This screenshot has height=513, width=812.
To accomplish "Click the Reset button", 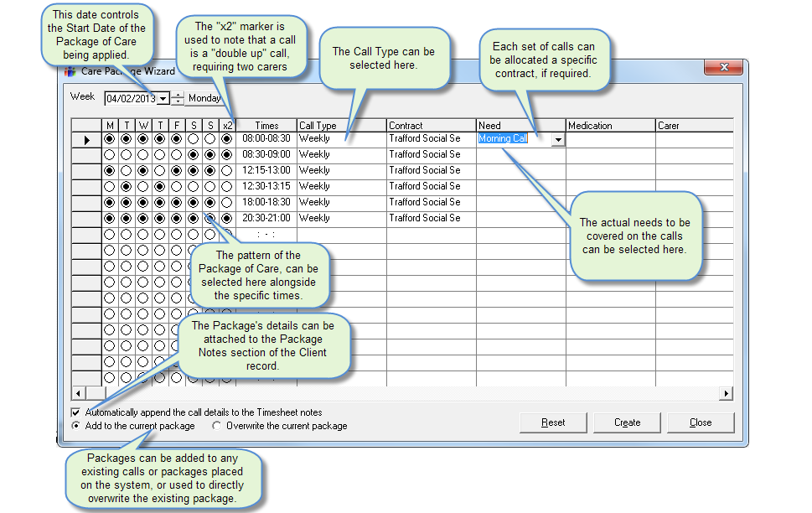I will (x=552, y=422).
